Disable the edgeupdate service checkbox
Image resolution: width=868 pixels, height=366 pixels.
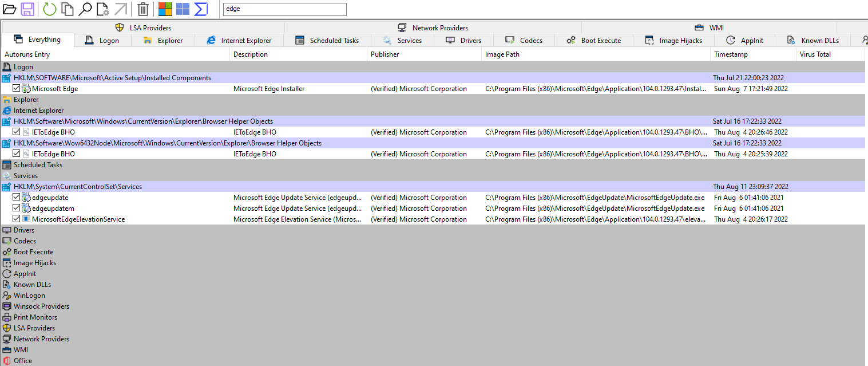point(16,198)
